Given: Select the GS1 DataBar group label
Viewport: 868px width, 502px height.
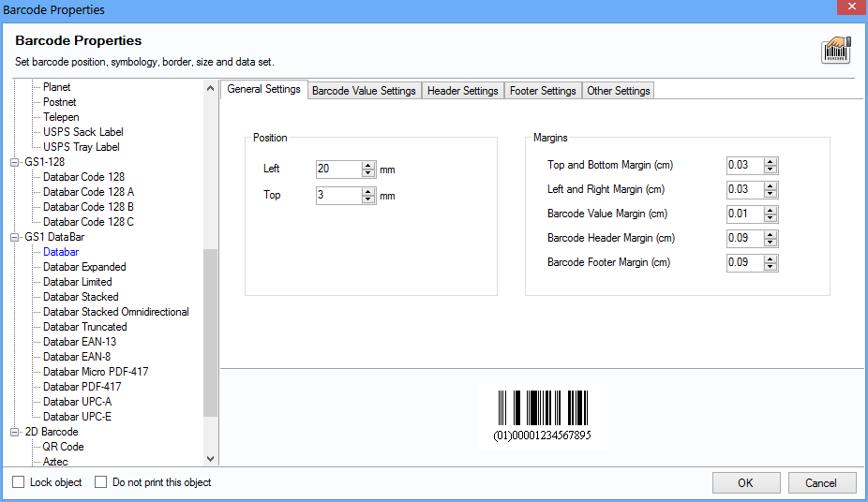Looking at the screenshot, I should [x=54, y=237].
